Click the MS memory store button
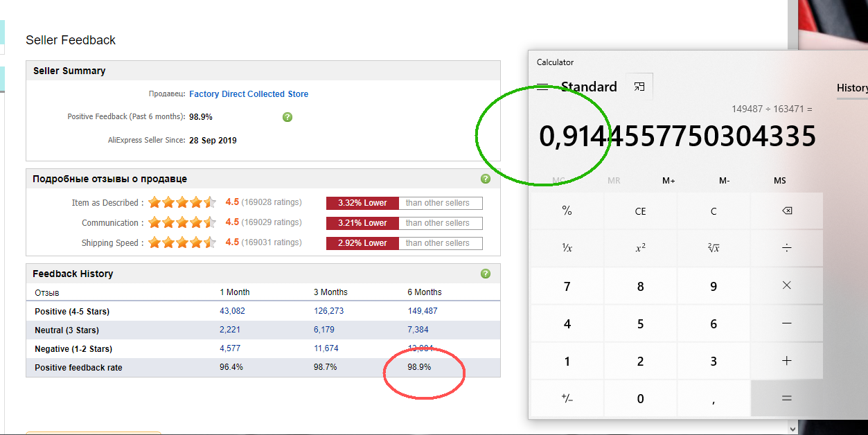 780,181
